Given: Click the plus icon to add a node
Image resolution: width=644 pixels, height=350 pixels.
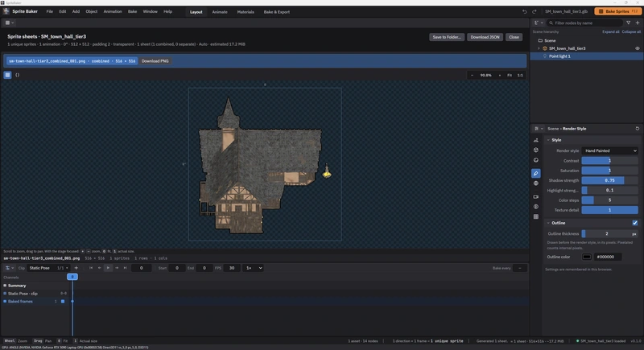Looking at the screenshot, I should (x=638, y=23).
